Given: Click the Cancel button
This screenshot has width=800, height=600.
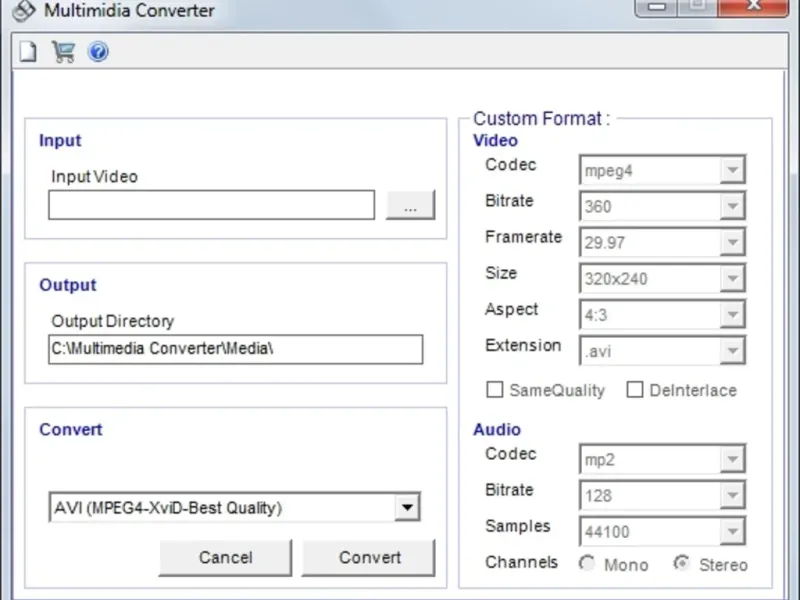Looking at the screenshot, I should click(225, 558).
